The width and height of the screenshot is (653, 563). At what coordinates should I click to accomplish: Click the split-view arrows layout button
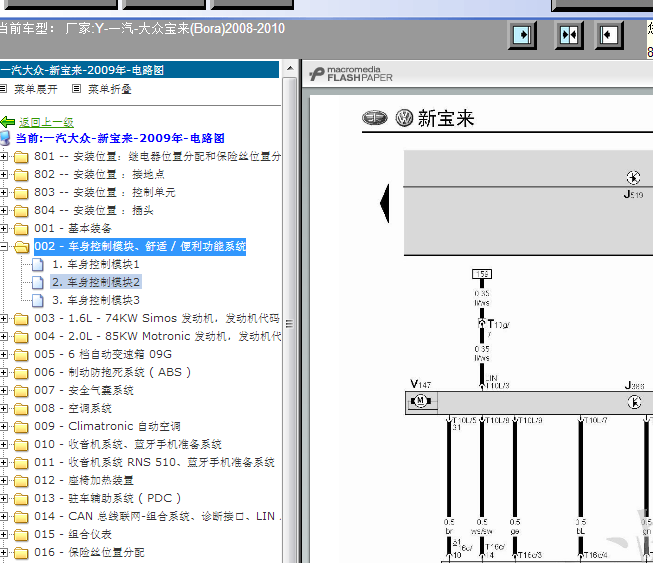point(569,35)
